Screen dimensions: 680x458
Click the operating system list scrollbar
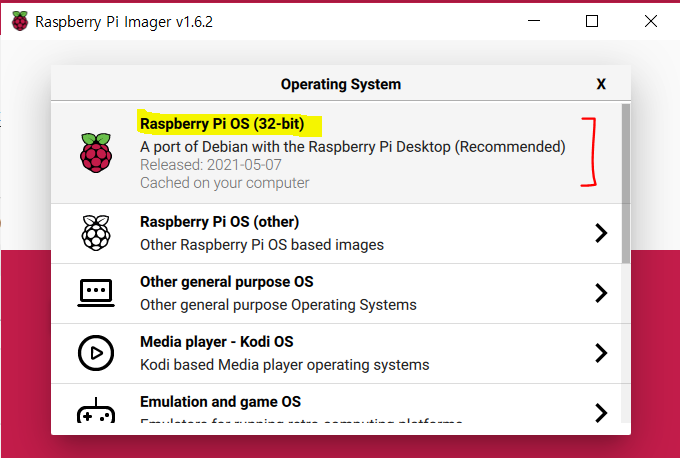pyautogui.click(x=626, y=183)
